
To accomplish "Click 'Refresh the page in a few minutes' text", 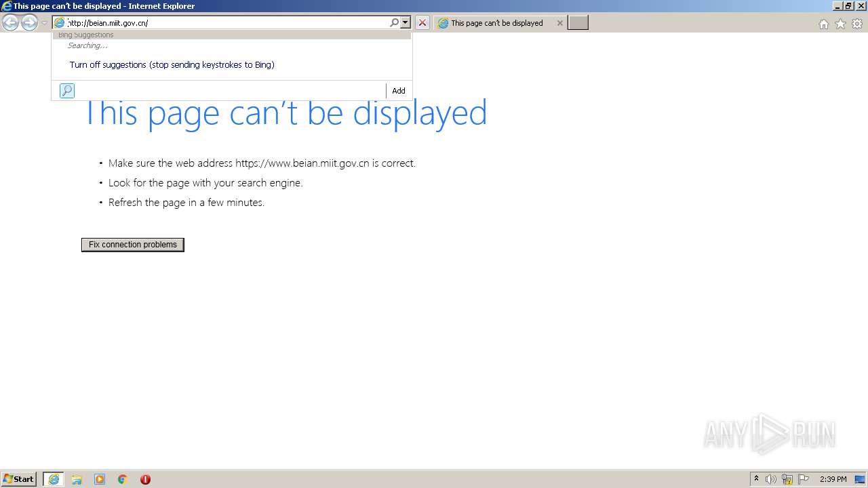I will [x=186, y=203].
